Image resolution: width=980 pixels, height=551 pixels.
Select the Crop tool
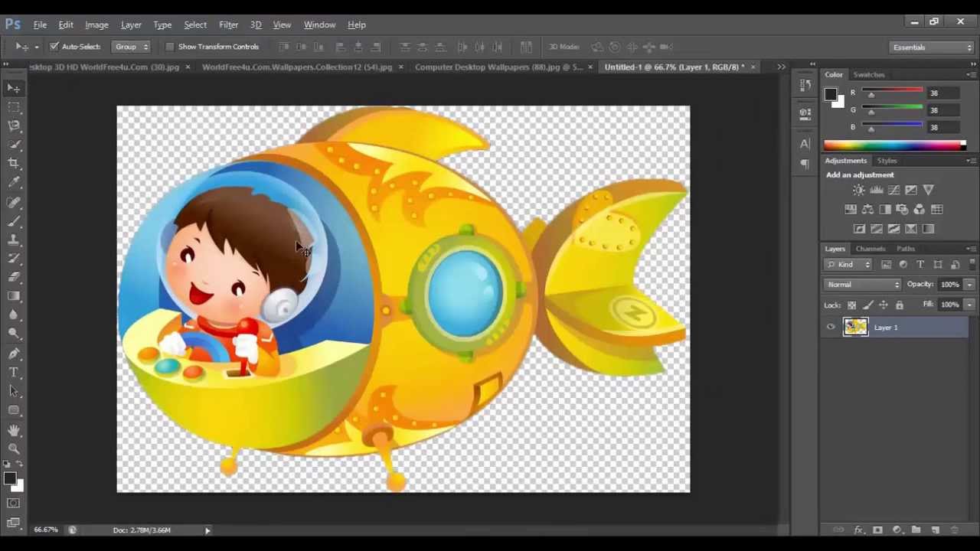[14, 163]
